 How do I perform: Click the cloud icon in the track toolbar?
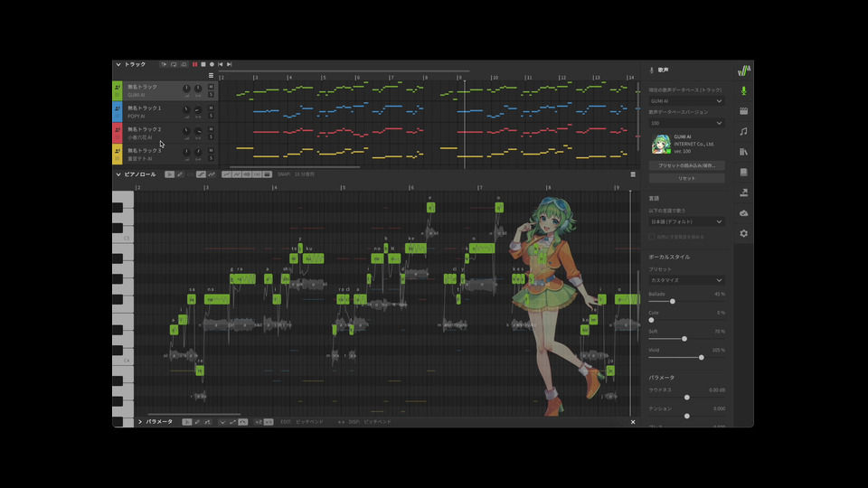pyautogui.click(x=184, y=65)
